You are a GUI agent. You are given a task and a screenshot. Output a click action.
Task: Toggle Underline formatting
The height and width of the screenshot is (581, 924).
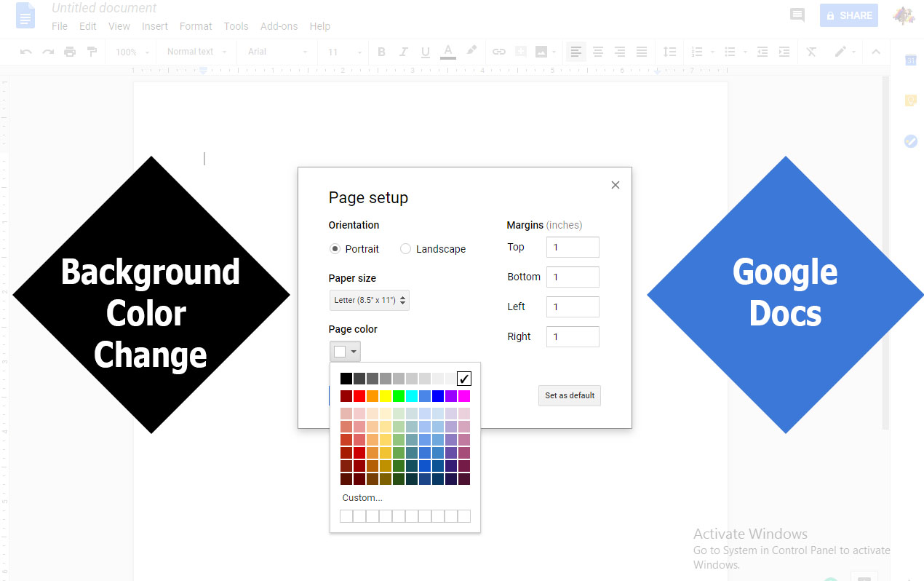coord(426,52)
